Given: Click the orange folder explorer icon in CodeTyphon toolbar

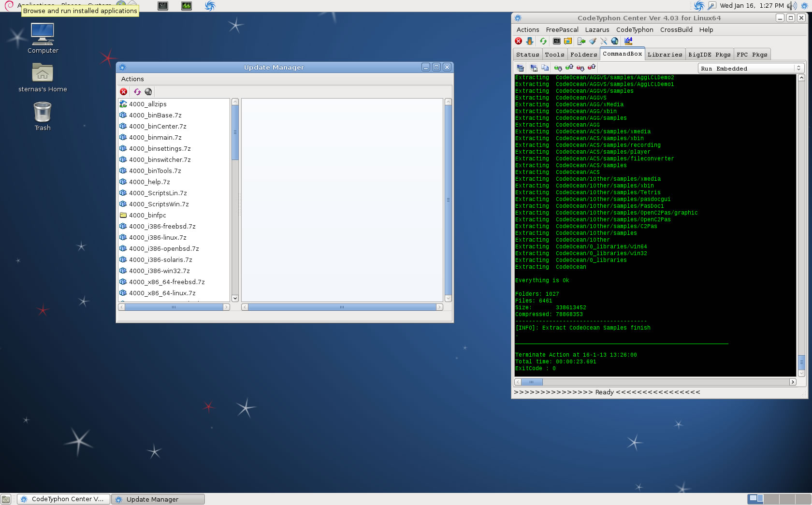Looking at the screenshot, I should (x=568, y=41).
